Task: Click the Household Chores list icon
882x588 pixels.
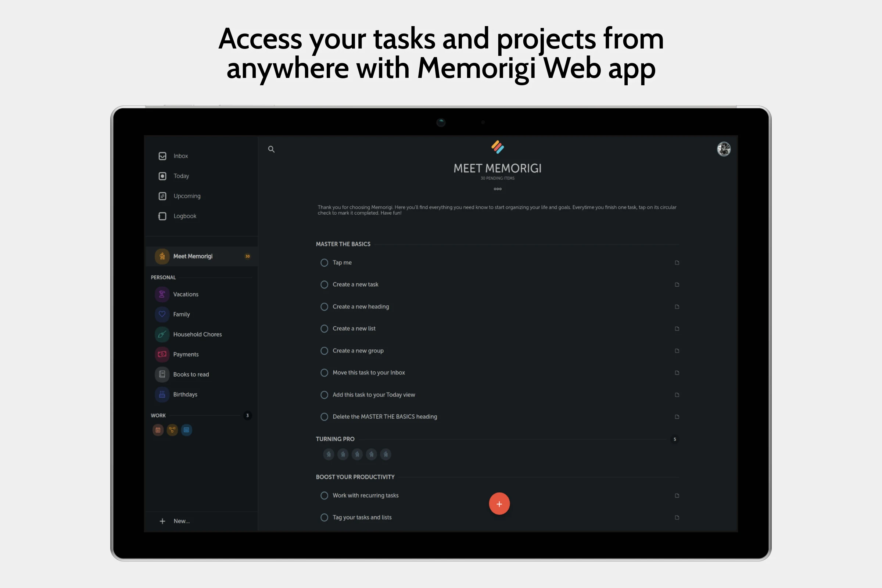Action: coord(162,334)
